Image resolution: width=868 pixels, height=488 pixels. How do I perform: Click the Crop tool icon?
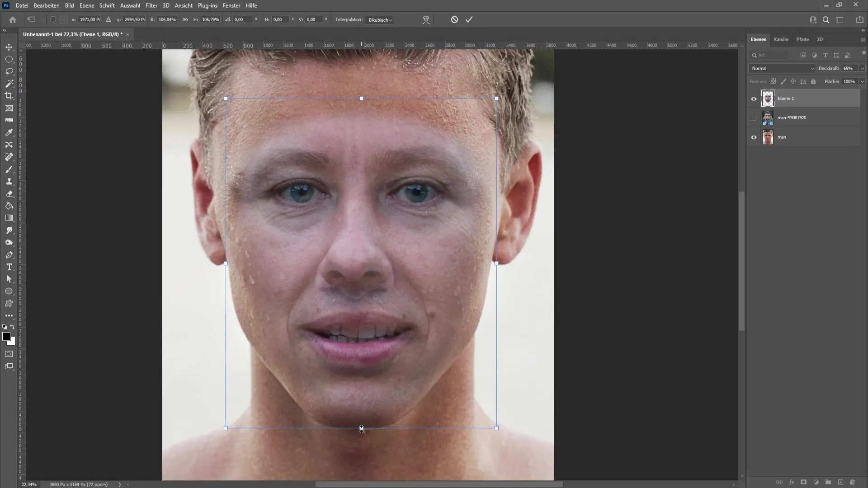pyautogui.click(x=9, y=95)
